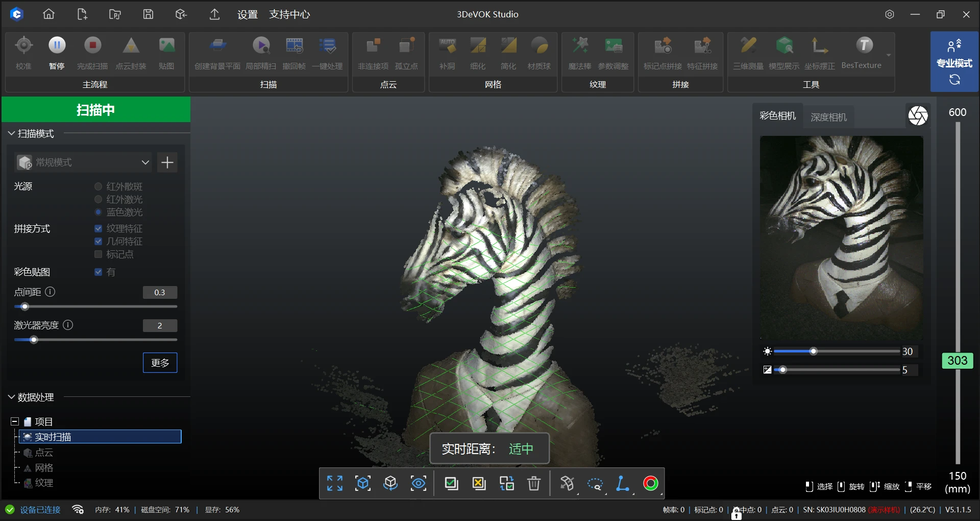Click the lasso selection tool icon
The image size is (980, 521).
pyautogui.click(x=595, y=483)
